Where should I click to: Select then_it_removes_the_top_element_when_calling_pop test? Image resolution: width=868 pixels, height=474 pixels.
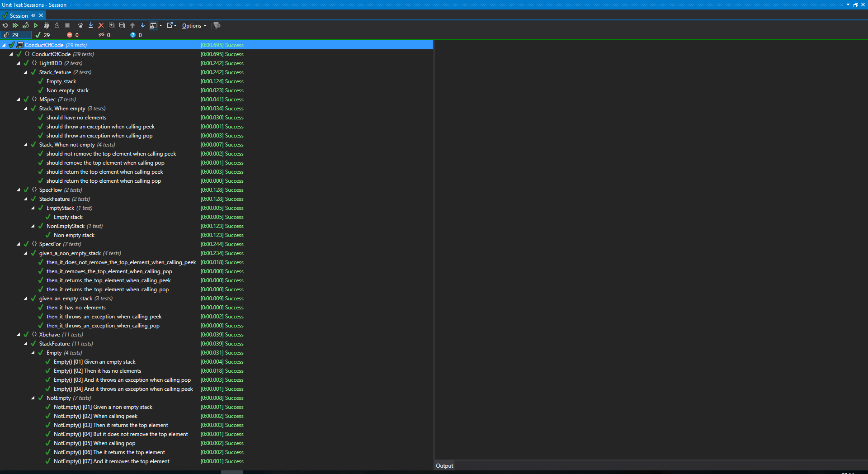click(x=109, y=271)
